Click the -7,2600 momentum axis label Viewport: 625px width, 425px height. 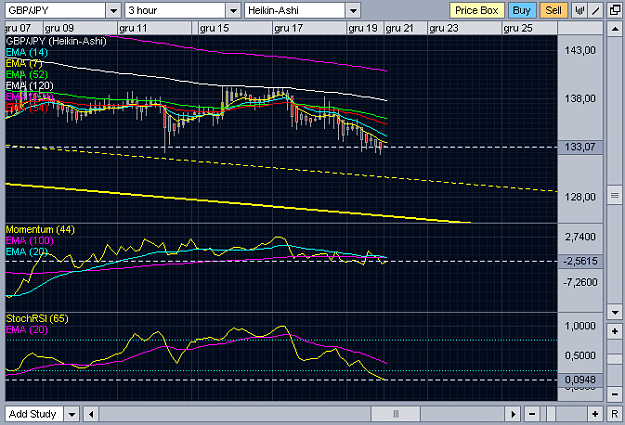[580, 283]
